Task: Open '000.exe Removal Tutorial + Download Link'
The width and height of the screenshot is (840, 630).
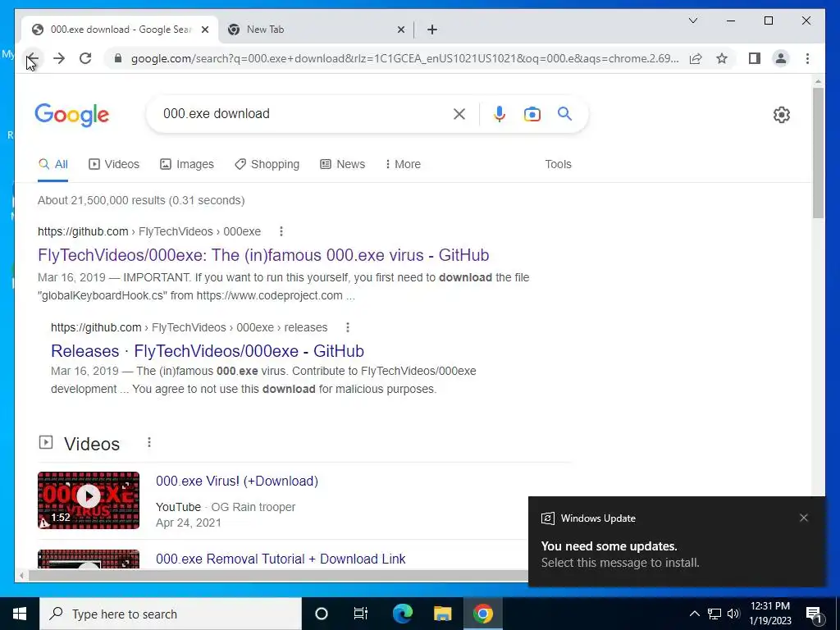Action: coord(281,559)
